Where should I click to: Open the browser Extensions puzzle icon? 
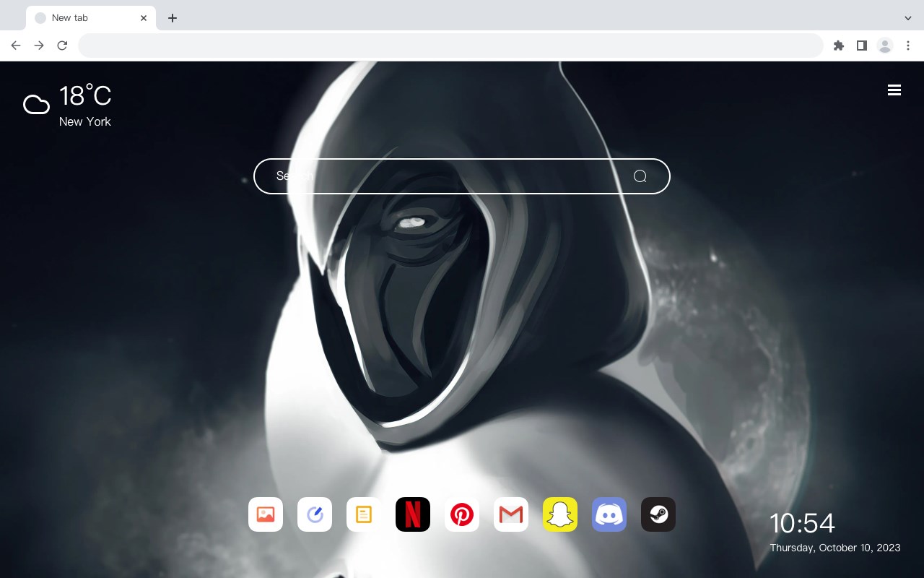(x=838, y=46)
